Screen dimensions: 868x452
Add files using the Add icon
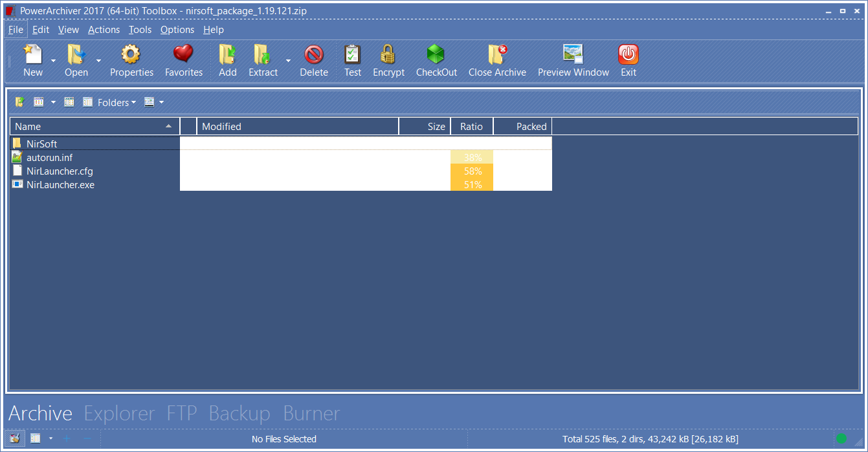point(227,54)
